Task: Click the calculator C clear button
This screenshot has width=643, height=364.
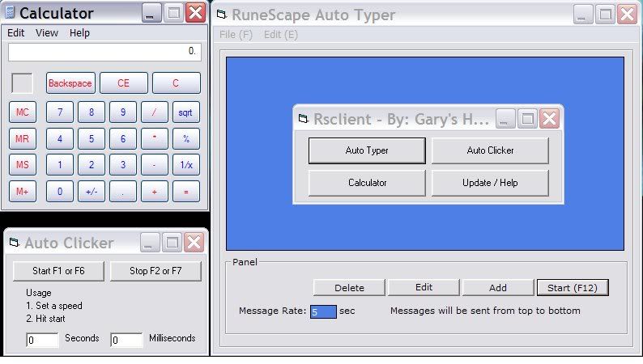Action: tap(176, 83)
